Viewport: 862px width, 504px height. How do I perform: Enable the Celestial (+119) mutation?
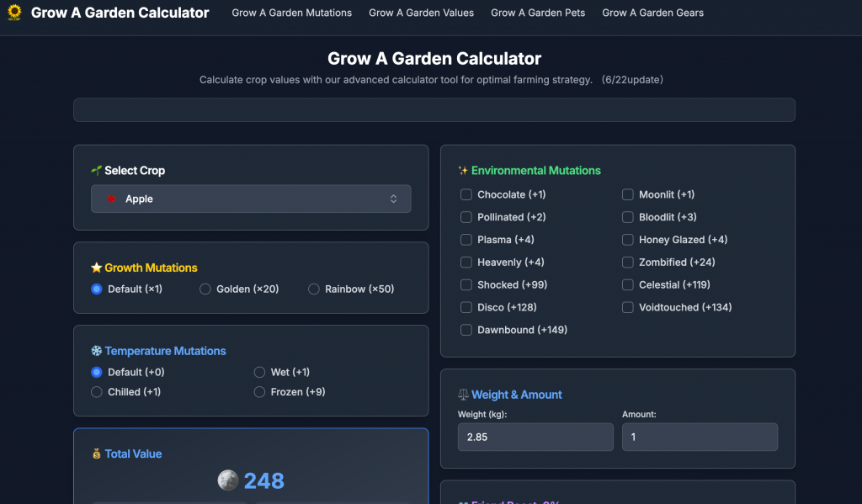[628, 284]
